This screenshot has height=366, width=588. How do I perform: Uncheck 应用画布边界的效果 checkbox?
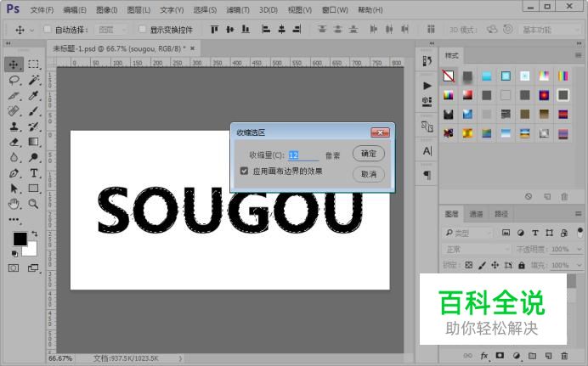point(244,172)
